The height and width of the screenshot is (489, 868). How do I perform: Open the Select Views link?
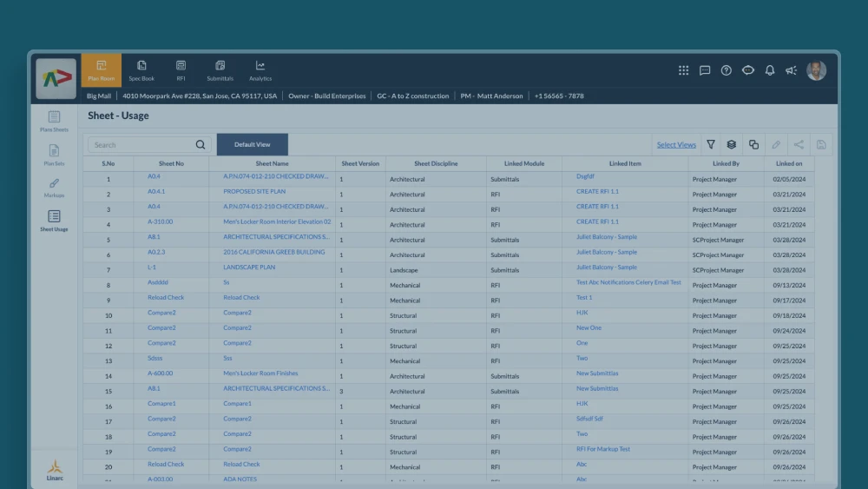click(676, 144)
